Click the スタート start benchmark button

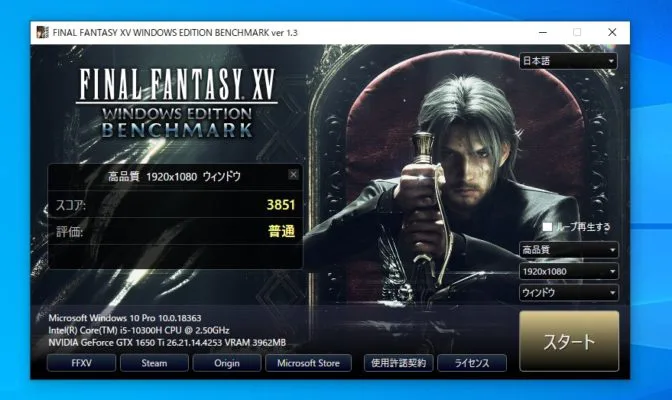pyautogui.click(x=569, y=341)
